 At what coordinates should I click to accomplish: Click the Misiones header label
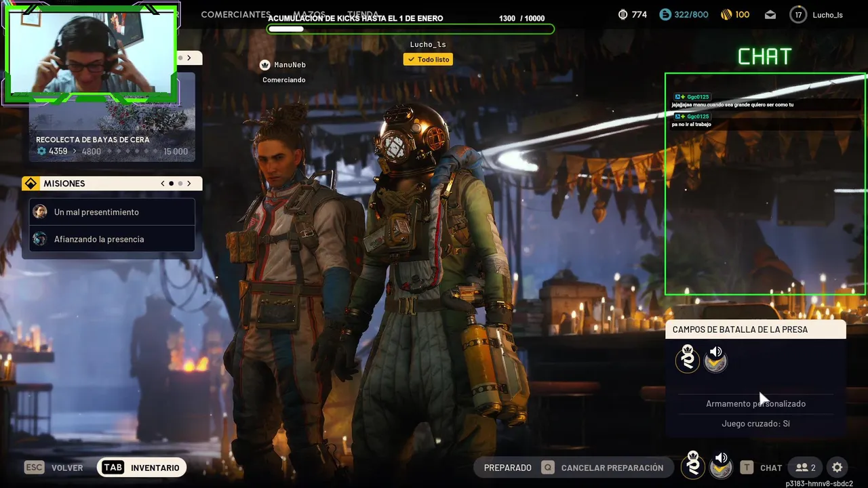64,184
